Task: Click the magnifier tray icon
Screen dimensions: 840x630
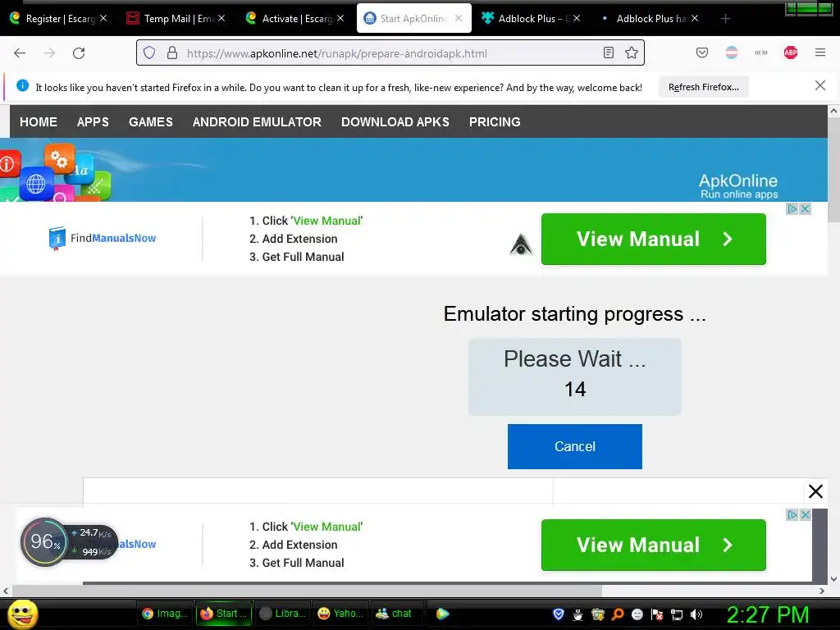Action: coord(618,614)
